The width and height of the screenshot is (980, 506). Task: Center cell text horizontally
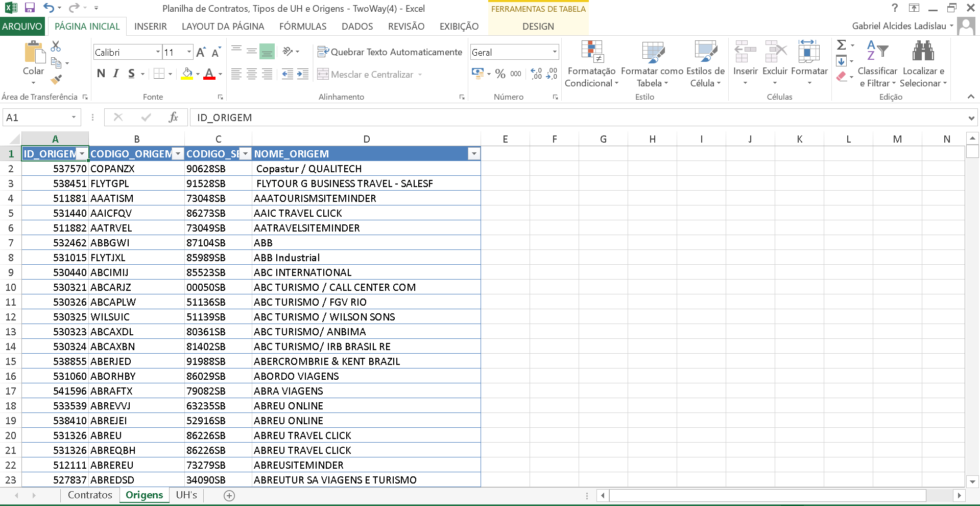(251, 74)
